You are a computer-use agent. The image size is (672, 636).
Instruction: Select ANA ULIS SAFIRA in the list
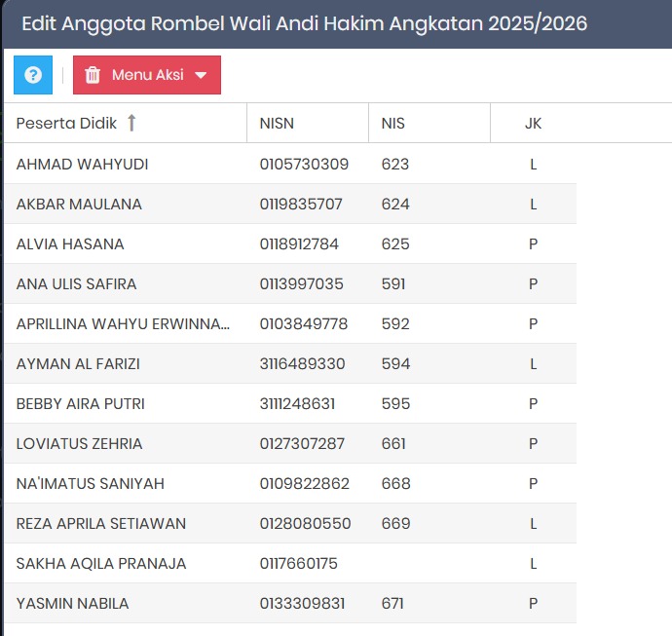pyautogui.click(x=76, y=283)
